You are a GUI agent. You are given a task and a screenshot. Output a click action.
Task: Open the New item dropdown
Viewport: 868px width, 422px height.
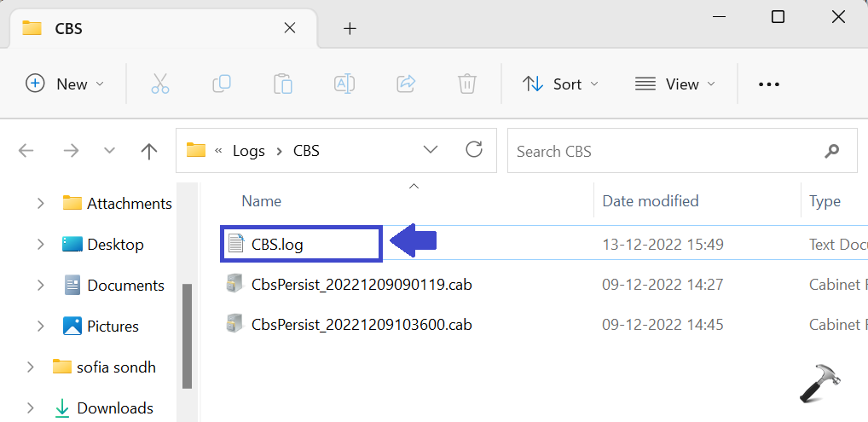pos(66,84)
